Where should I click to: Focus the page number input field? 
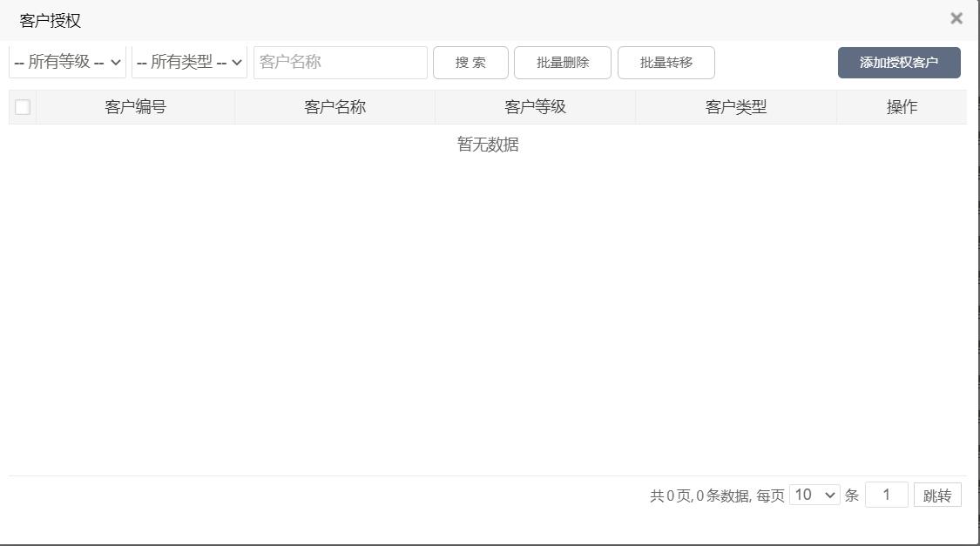886,495
